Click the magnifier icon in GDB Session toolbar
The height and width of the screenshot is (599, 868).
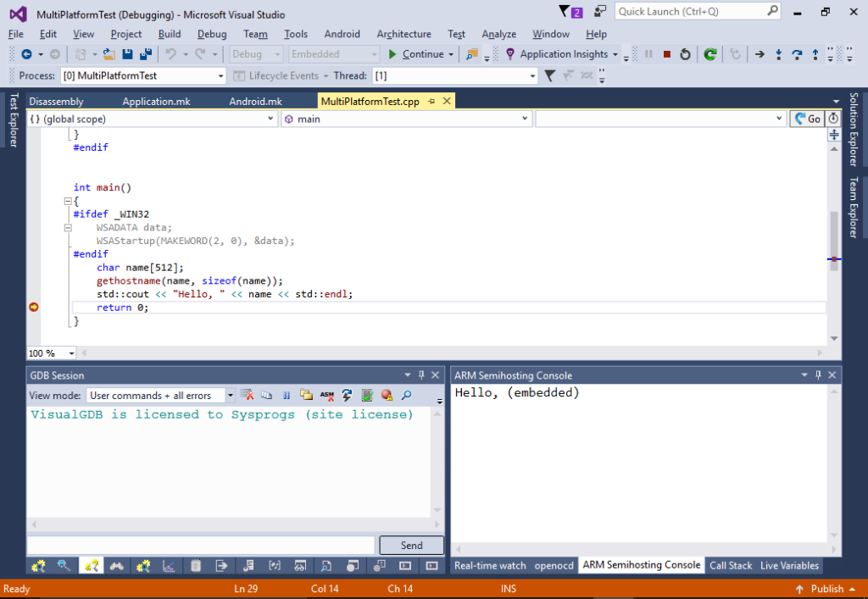406,395
